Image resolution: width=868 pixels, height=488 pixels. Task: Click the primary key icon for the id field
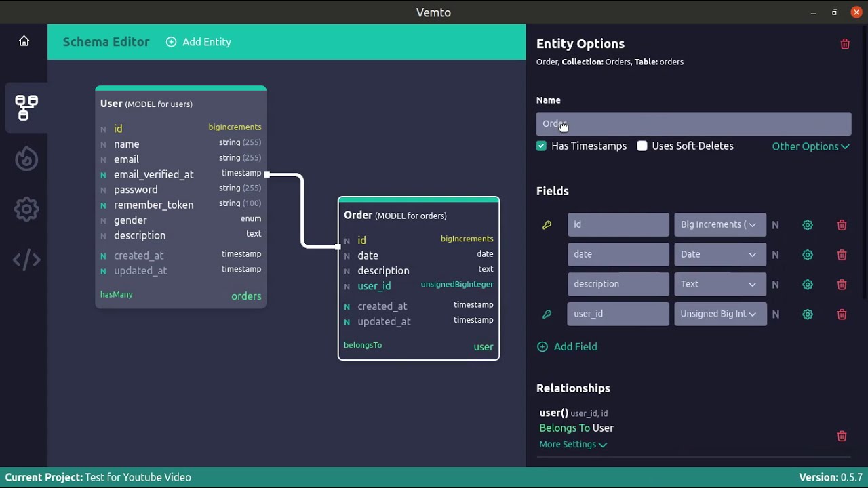[547, 225]
